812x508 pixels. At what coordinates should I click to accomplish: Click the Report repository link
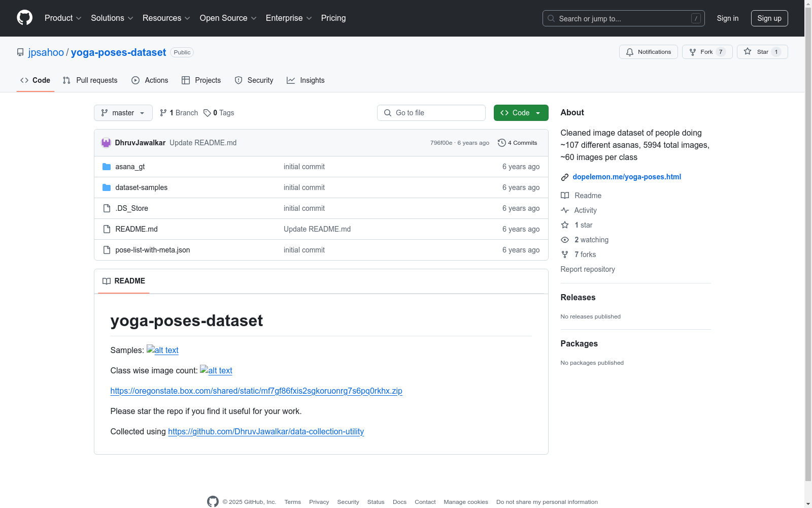pyautogui.click(x=588, y=269)
